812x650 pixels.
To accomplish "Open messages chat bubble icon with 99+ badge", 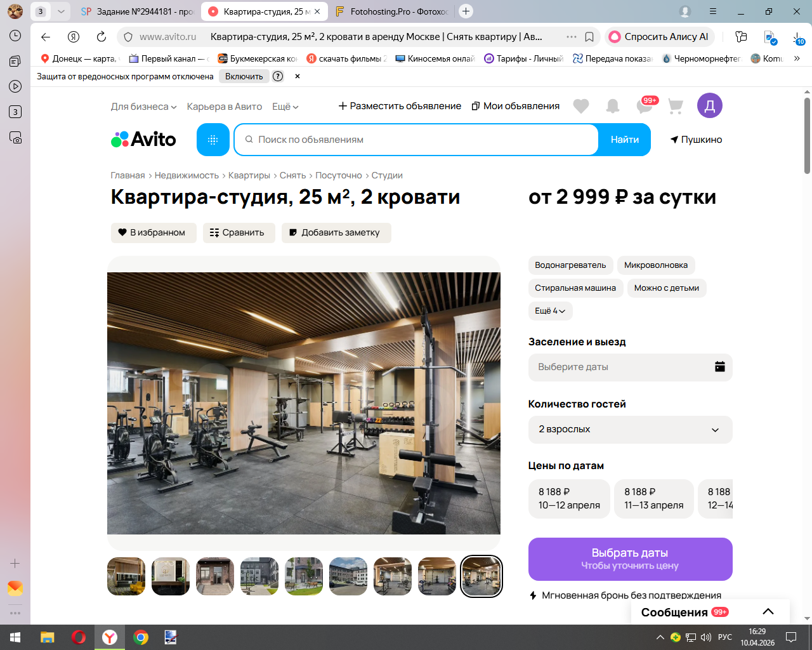I will (645, 106).
